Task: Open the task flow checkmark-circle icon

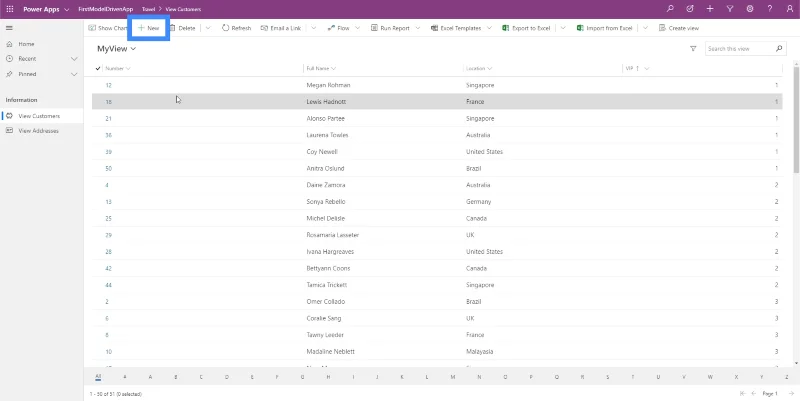Action: coord(690,9)
